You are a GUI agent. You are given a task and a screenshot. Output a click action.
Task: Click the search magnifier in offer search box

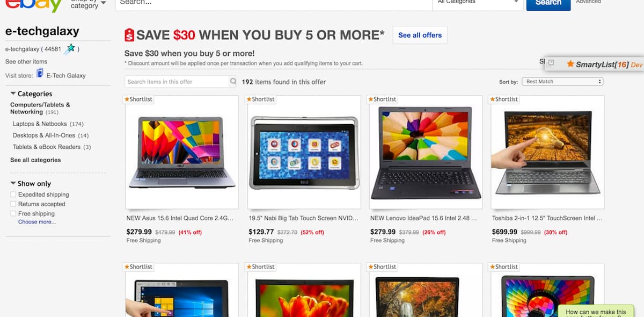click(x=233, y=82)
